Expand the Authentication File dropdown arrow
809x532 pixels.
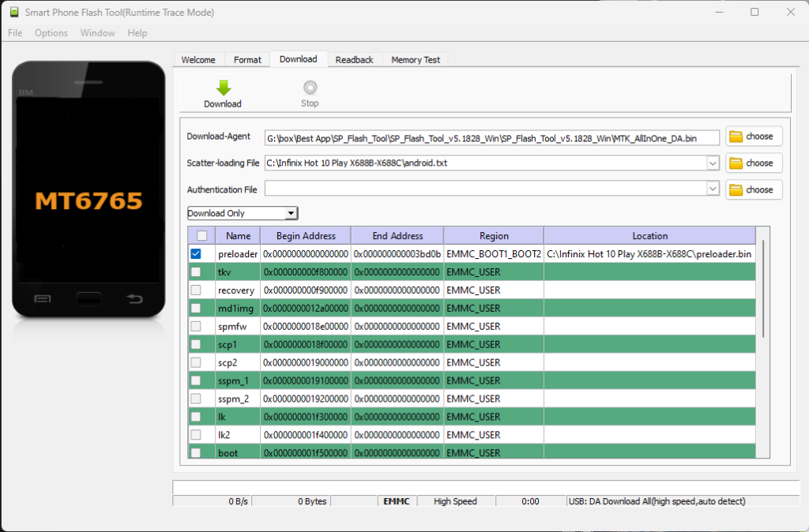[x=713, y=189]
